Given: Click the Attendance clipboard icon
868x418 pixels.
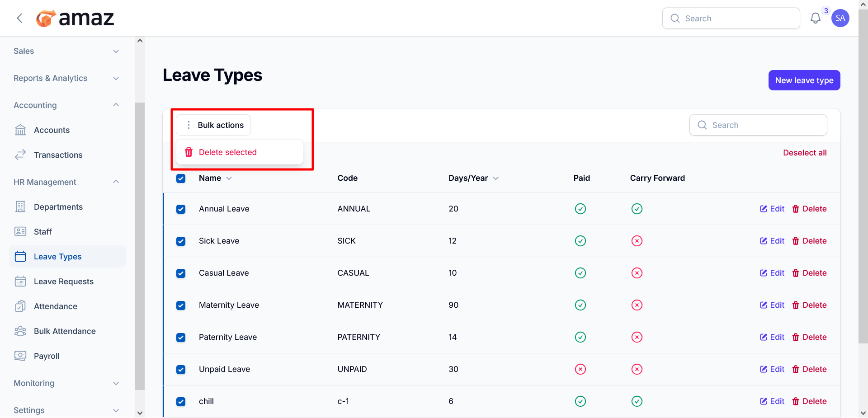Looking at the screenshot, I should 20,306.
